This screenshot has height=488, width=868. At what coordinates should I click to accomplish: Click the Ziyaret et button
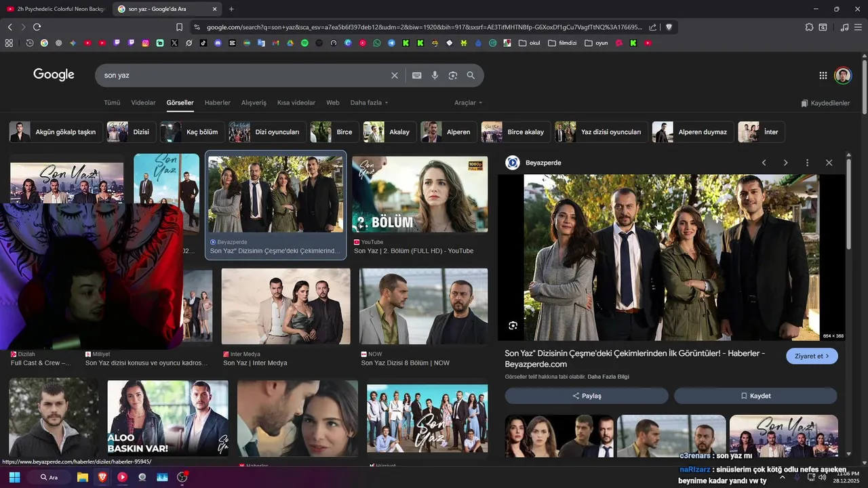point(812,356)
